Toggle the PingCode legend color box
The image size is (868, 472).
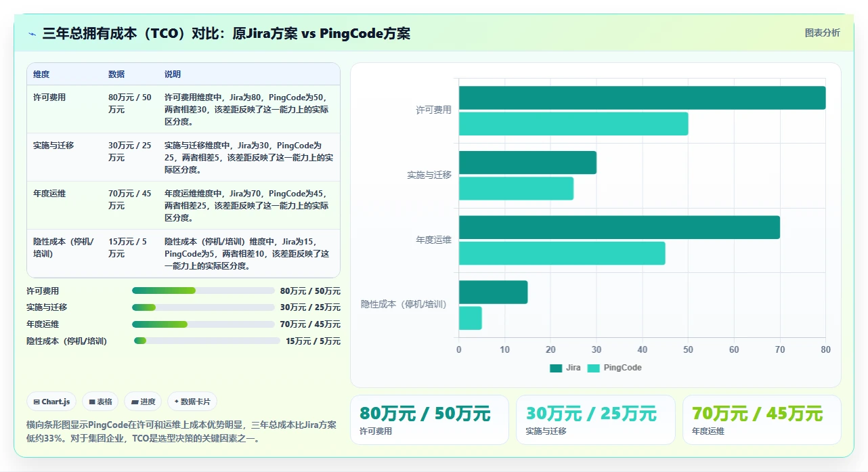[x=593, y=368]
